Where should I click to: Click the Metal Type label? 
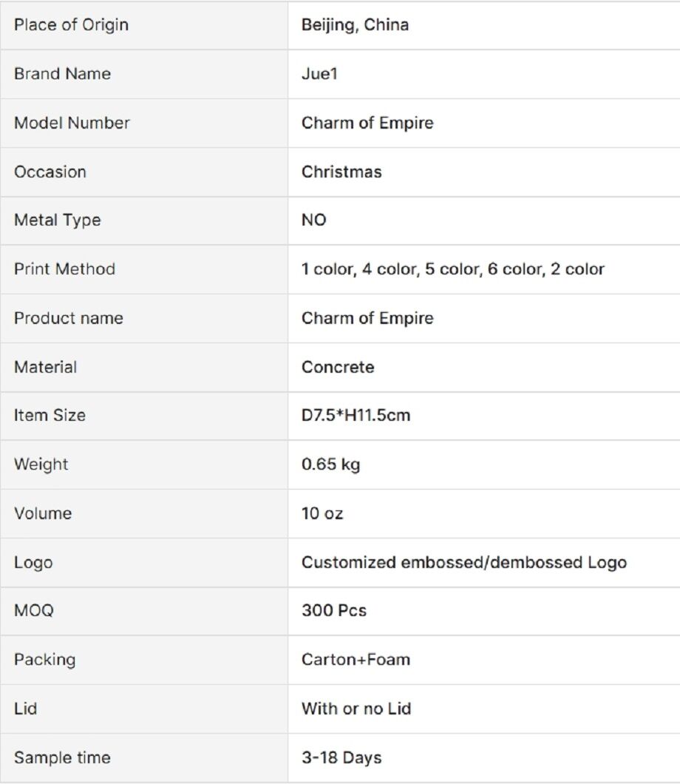[57, 220]
